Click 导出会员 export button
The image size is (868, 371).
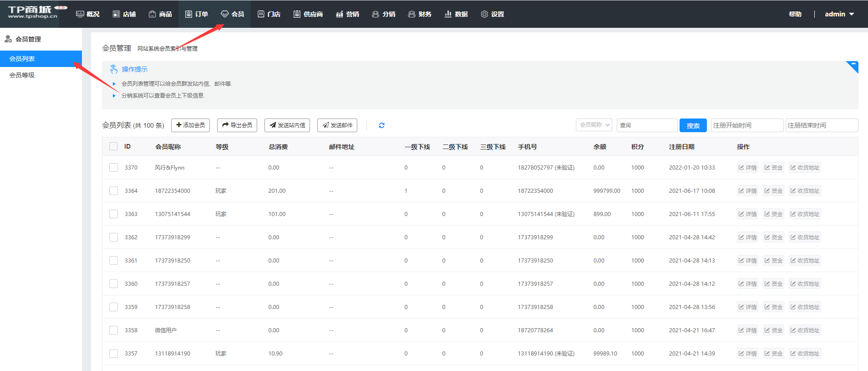click(x=237, y=125)
